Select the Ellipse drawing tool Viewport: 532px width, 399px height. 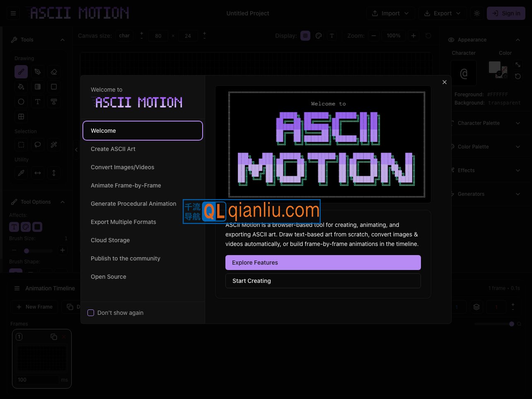21,102
